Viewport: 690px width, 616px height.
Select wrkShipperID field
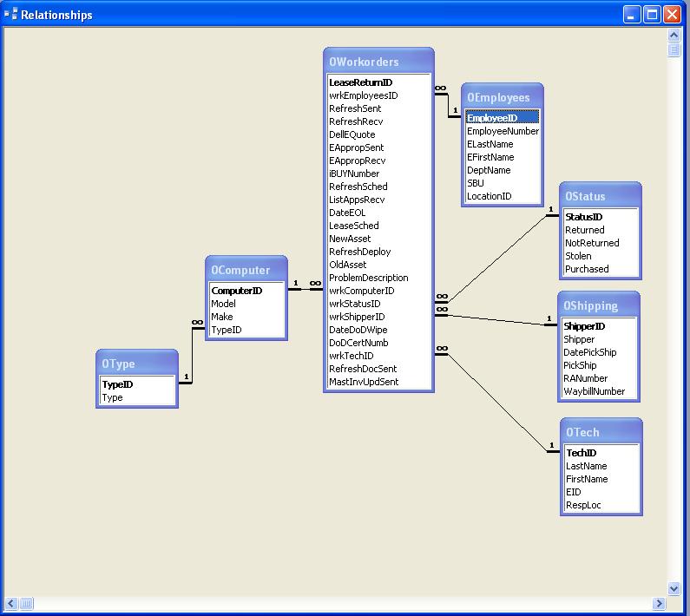[378, 317]
